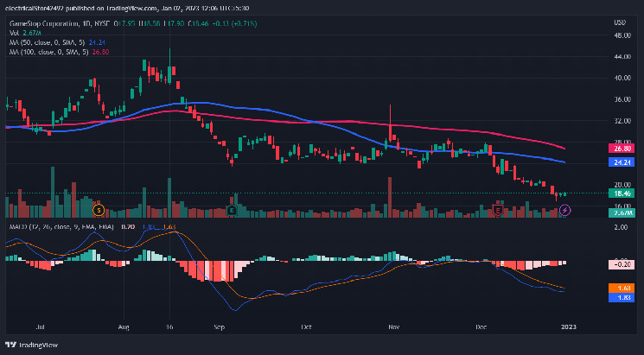Click the pink 26.80 price label
Image resolution: width=644 pixels, height=355 pixels.
click(622, 149)
